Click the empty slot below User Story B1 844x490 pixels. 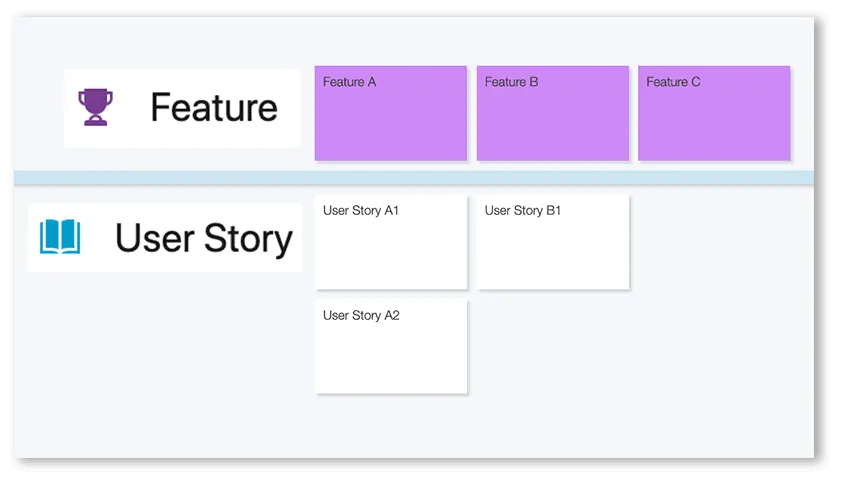point(552,346)
